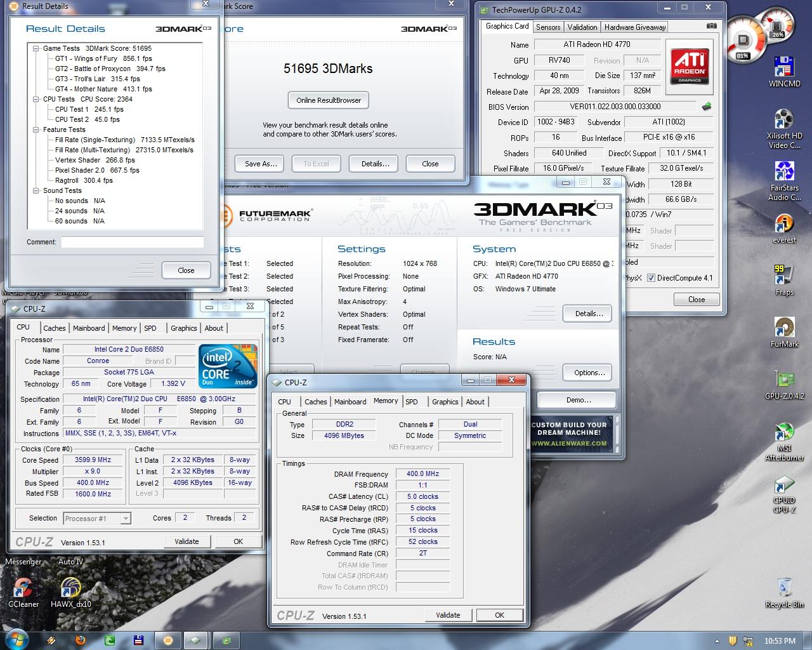Viewport: 812px width, 650px height.
Task: Launch the HAWX_dx10 game shortcut
Action: pos(70,593)
